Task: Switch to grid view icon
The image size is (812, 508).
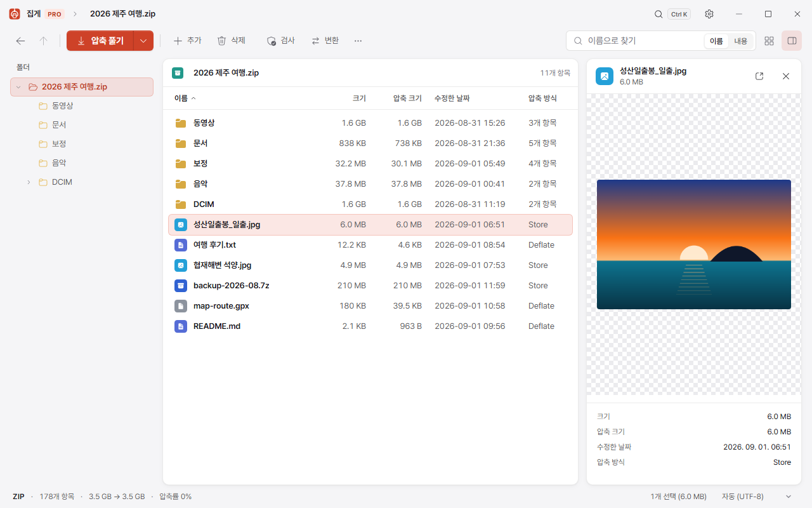Action: pos(769,41)
